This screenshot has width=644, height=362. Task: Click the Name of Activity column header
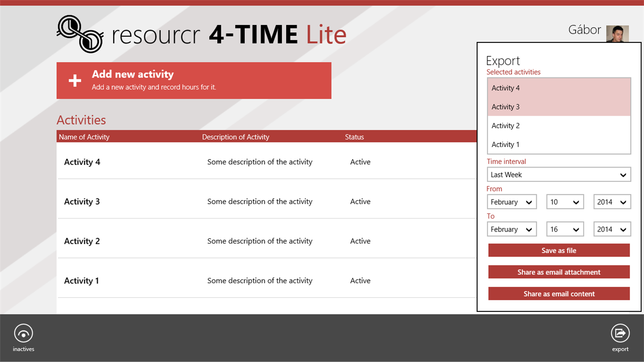[x=84, y=137]
